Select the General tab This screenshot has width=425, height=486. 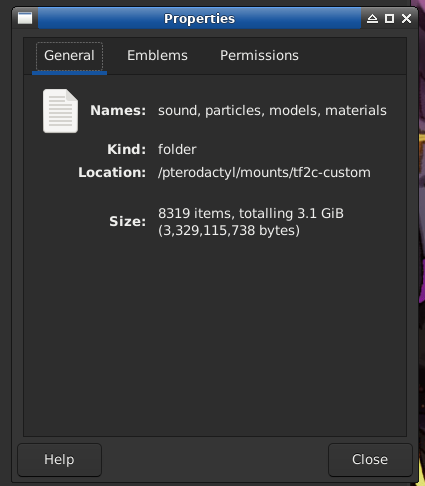click(69, 56)
